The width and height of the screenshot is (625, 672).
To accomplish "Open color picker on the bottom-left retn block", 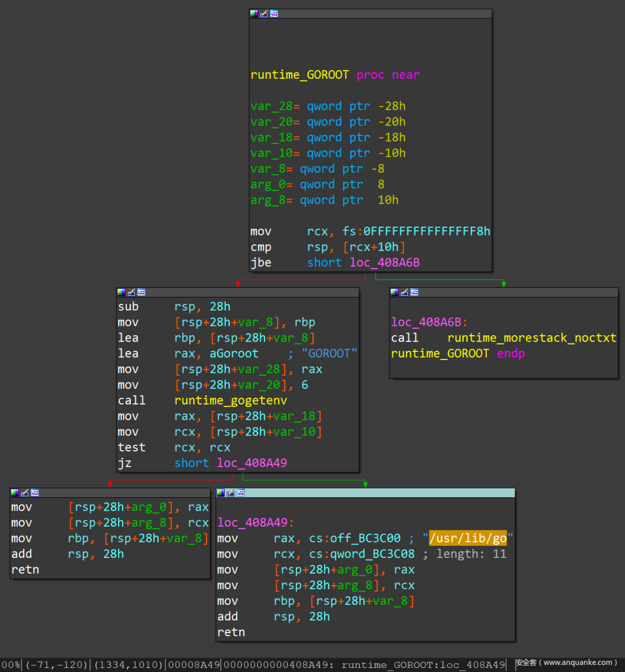I will 15,493.
